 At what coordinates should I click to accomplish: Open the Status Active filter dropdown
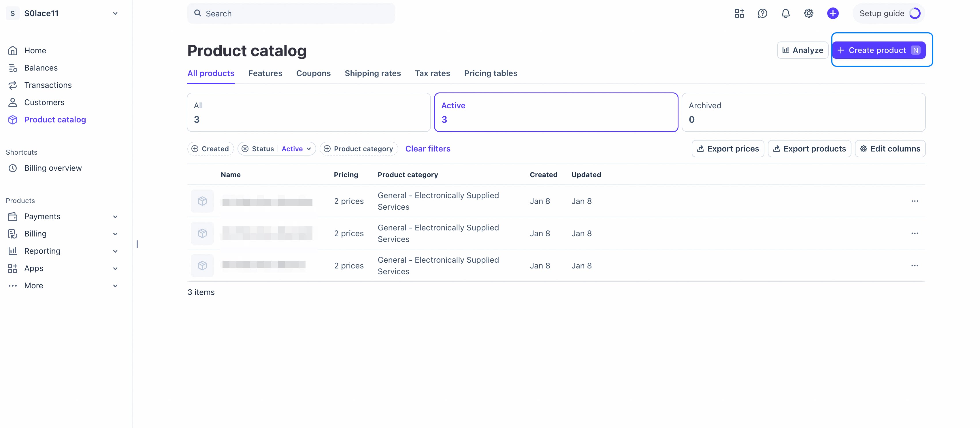click(296, 149)
